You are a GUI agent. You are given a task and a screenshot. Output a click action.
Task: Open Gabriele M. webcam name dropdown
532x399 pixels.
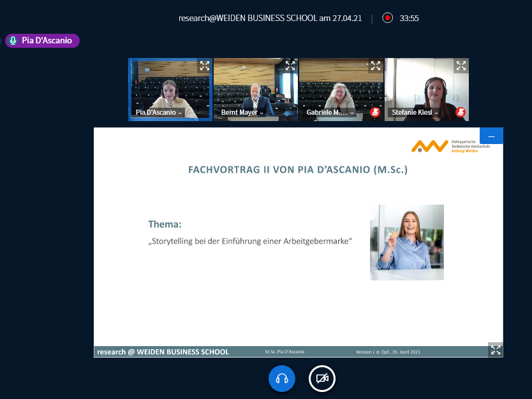[x=330, y=112]
